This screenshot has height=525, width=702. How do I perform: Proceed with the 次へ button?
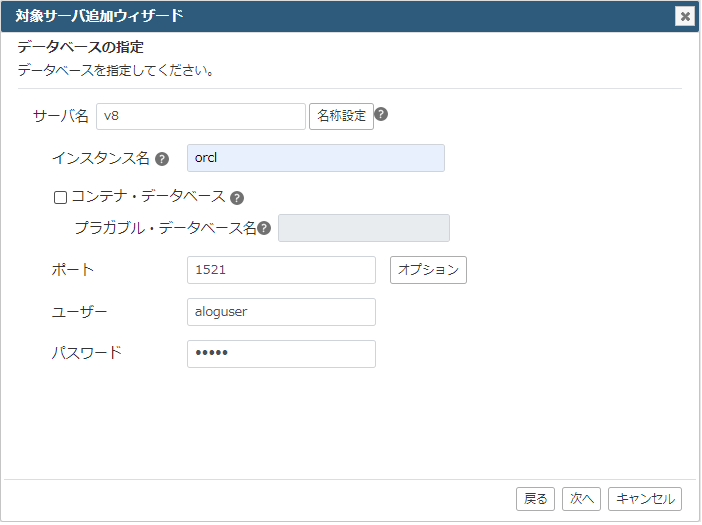click(582, 499)
